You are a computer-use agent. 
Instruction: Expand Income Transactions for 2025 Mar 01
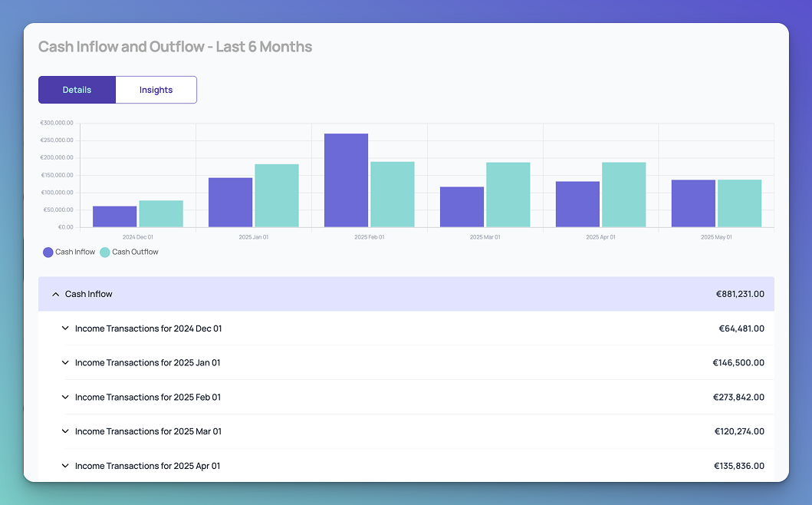[65, 431]
